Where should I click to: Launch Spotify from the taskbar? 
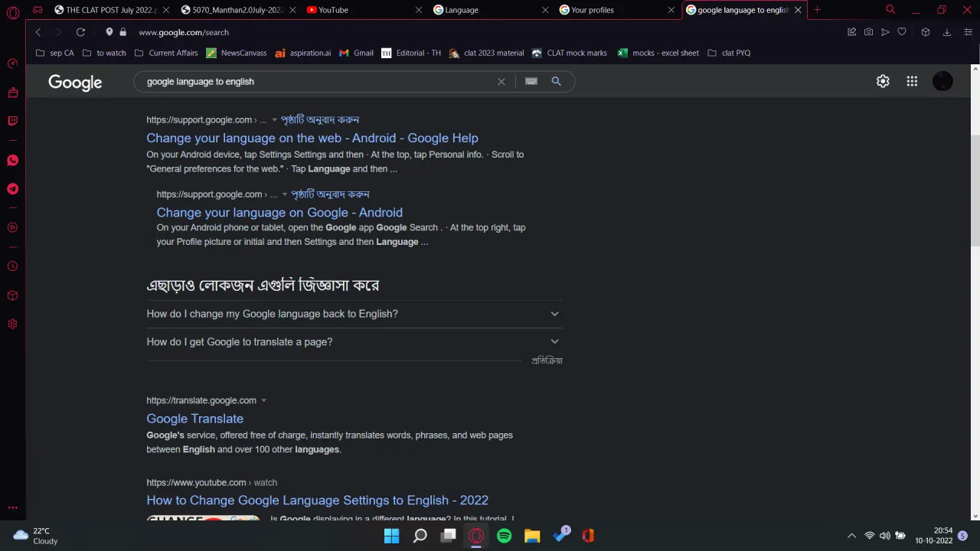tap(504, 536)
